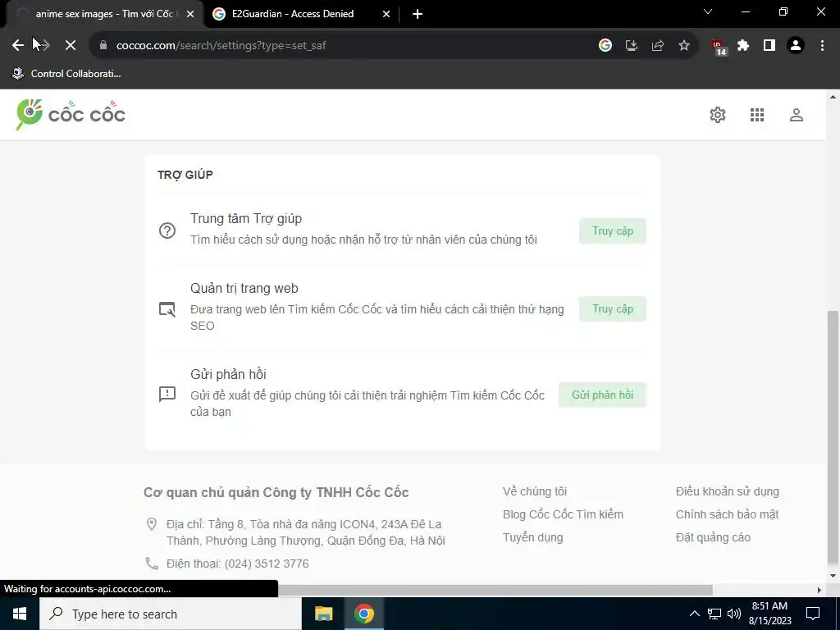Click the Gửi phản hồi button

602,395
